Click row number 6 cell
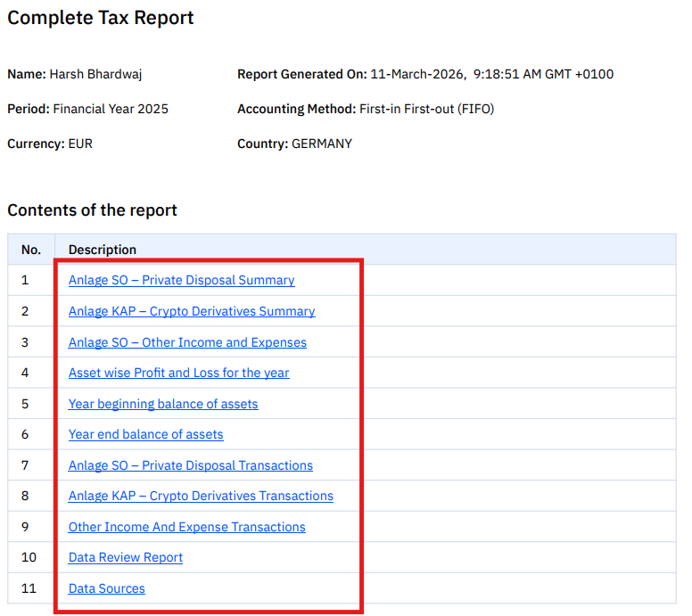This screenshot has width=692, height=616. 31,434
